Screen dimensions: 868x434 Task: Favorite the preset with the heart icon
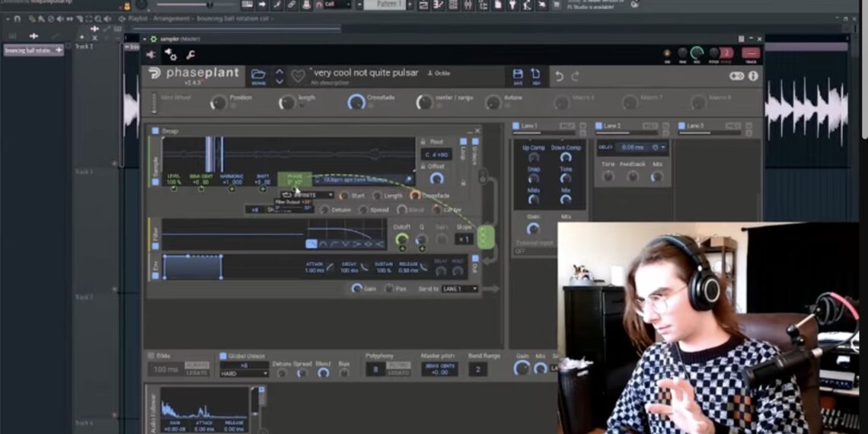click(298, 75)
